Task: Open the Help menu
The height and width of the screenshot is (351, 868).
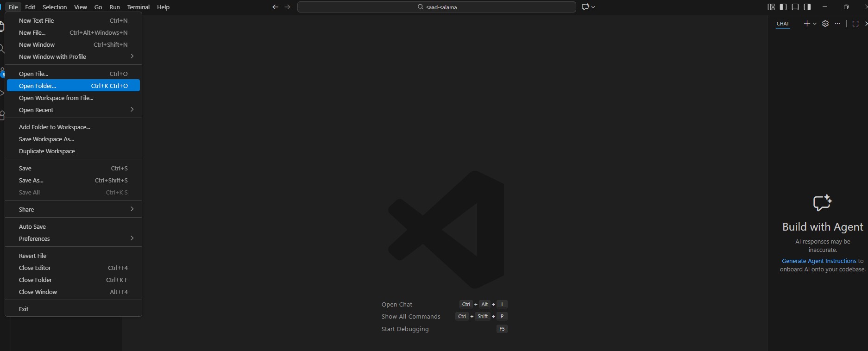Action: click(x=163, y=7)
